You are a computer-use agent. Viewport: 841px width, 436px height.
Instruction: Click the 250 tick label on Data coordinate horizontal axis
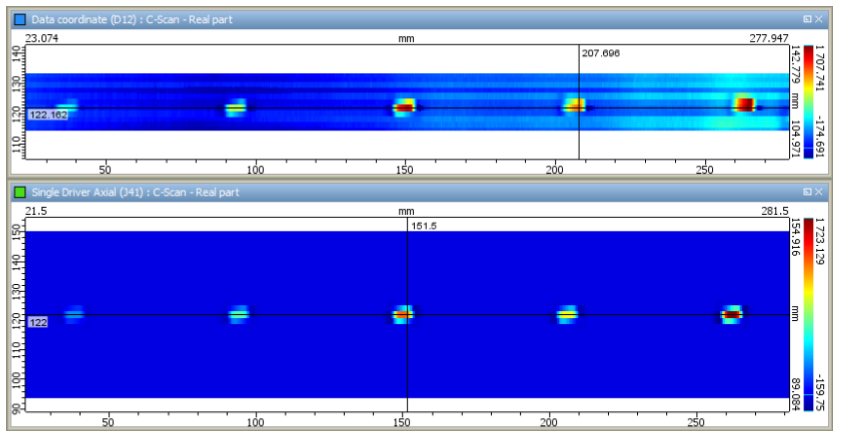click(x=704, y=169)
